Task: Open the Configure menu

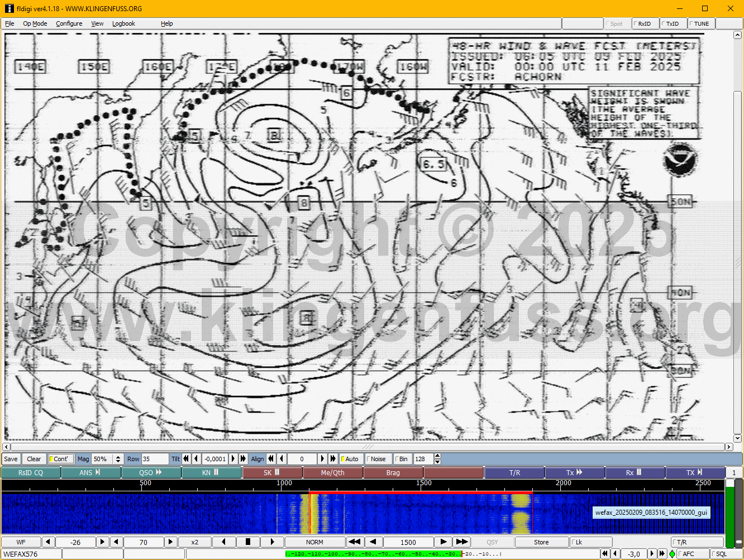Action: coord(69,23)
